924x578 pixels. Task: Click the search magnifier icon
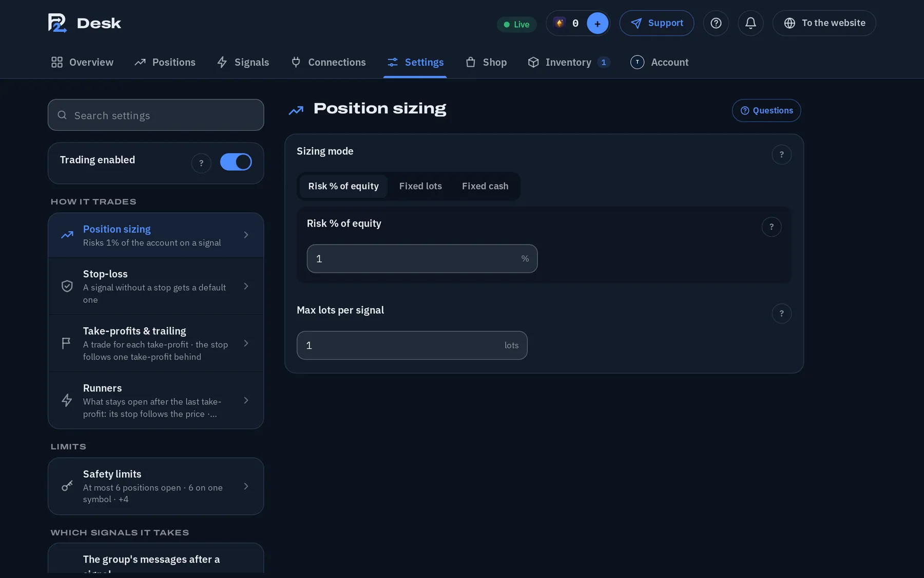click(62, 115)
